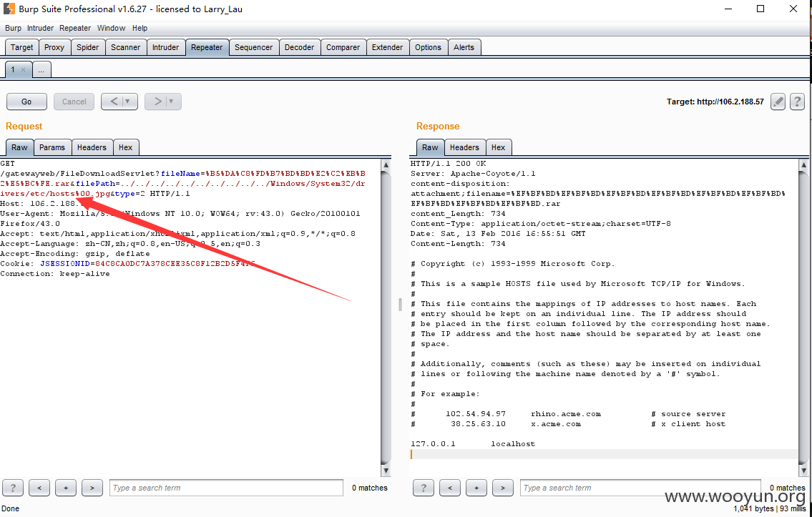Click request search previous match < button
This screenshot has width=812, height=517.
pos(39,488)
